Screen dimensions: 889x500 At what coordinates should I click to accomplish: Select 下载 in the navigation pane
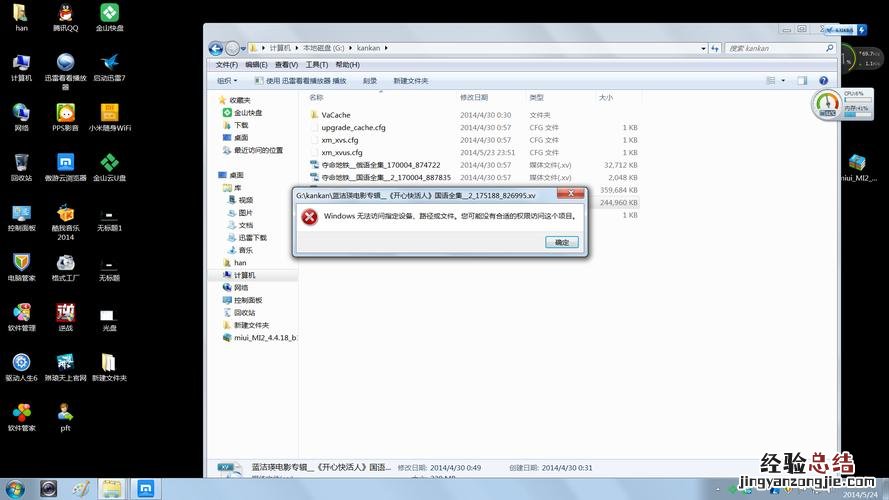coord(236,125)
